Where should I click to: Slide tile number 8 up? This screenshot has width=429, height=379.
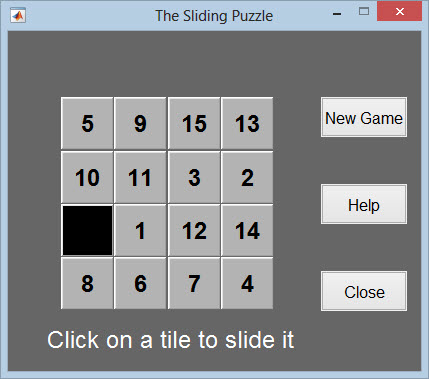point(87,283)
